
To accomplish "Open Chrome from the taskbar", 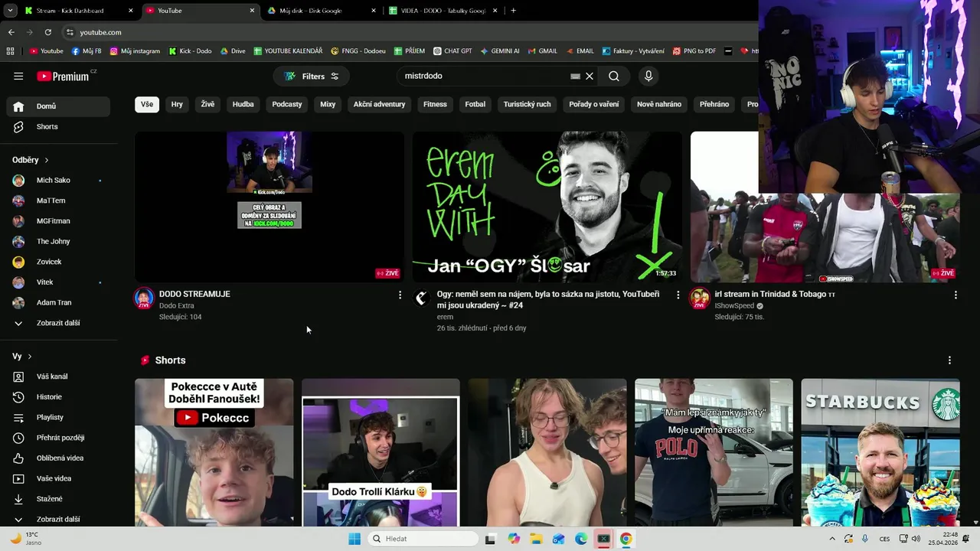I will pos(626,539).
